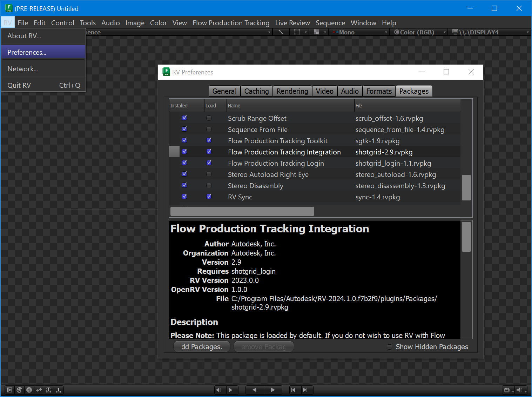Switch to the Rendering tab
Image resolution: width=532 pixels, height=397 pixels.
(292, 91)
